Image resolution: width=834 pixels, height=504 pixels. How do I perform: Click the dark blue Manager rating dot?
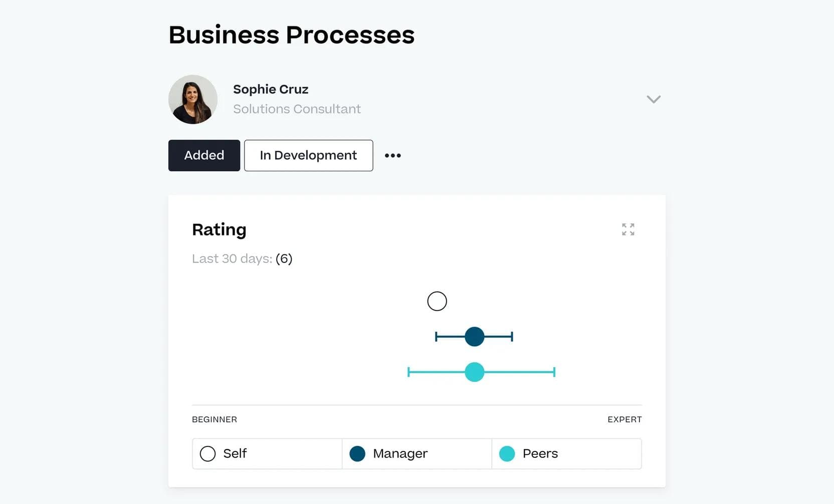pyautogui.click(x=474, y=337)
